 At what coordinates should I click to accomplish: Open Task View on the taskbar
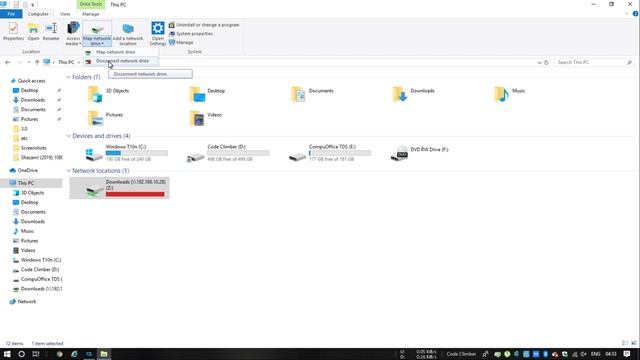pyautogui.click(x=36, y=354)
